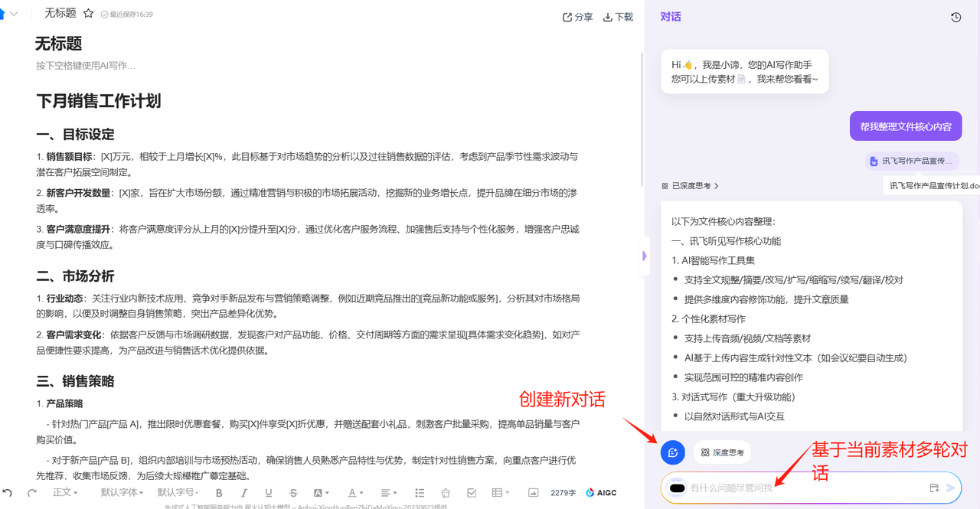Open the insert table dropdown

(501, 493)
